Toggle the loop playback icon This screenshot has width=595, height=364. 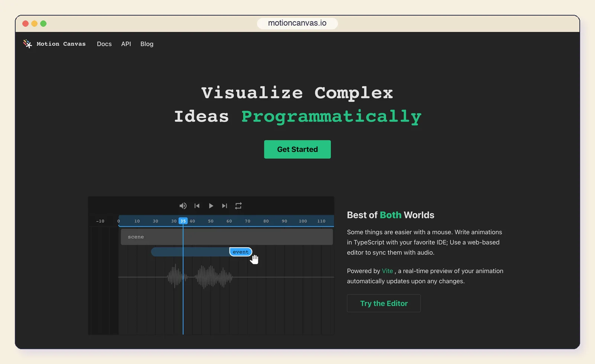(x=238, y=206)
